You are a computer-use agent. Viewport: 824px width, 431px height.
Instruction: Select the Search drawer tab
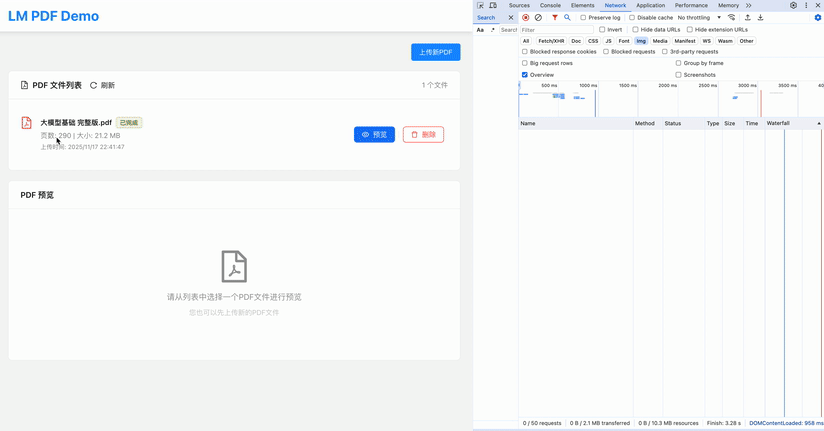point(486,17)
